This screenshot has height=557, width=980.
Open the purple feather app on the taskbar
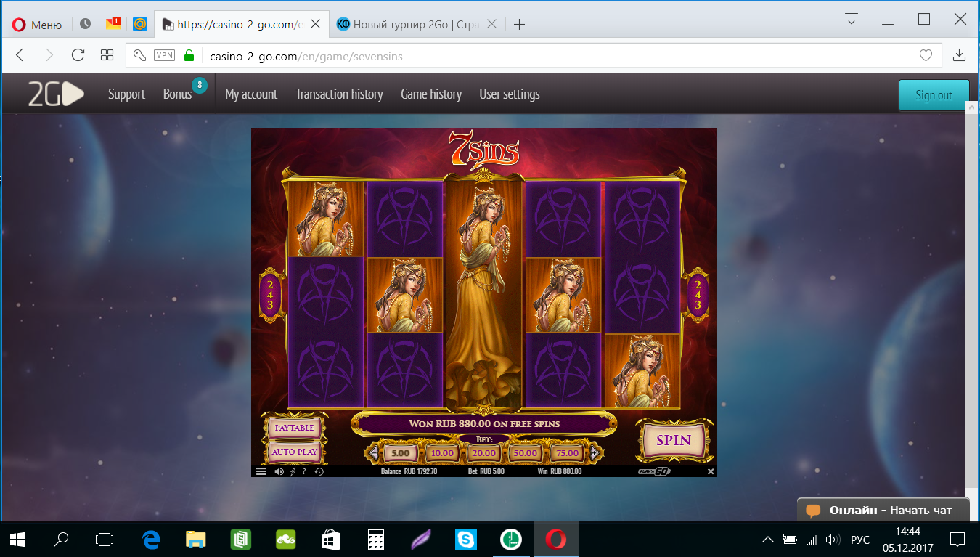tap(421, 540)
